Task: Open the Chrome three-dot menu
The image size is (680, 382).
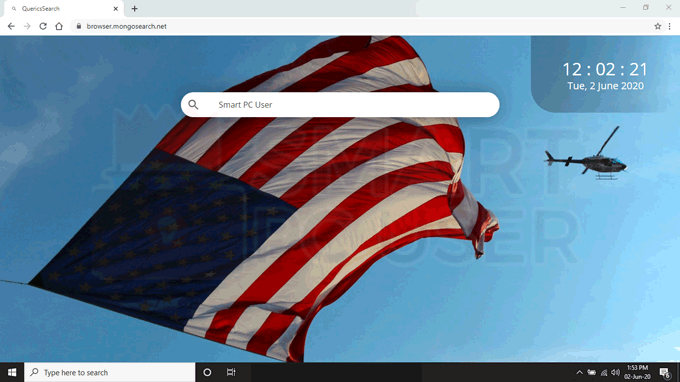Action: [x=670, y=26]
